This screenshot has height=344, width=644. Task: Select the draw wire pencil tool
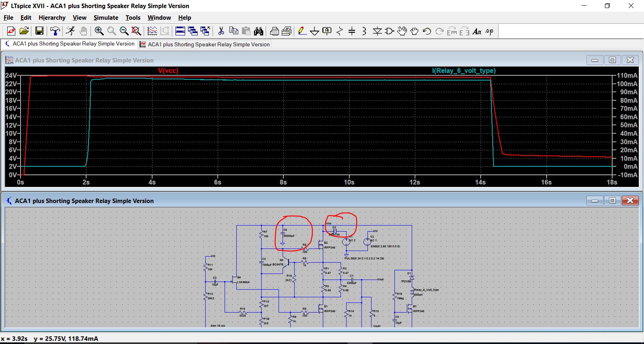click(302, 31)
